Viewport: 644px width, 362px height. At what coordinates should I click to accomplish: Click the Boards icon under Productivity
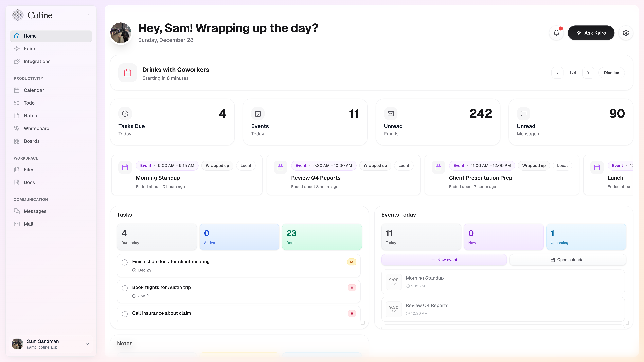(17, 141)
